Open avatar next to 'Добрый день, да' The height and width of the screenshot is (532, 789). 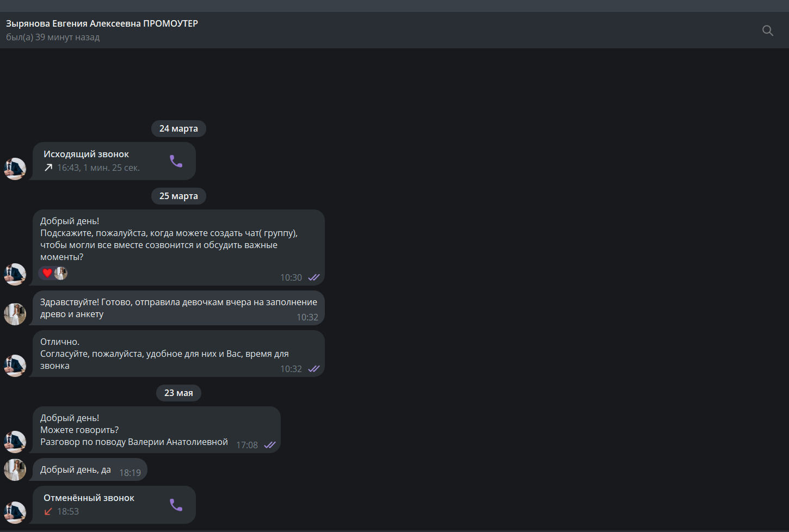[x=15, y=469]
